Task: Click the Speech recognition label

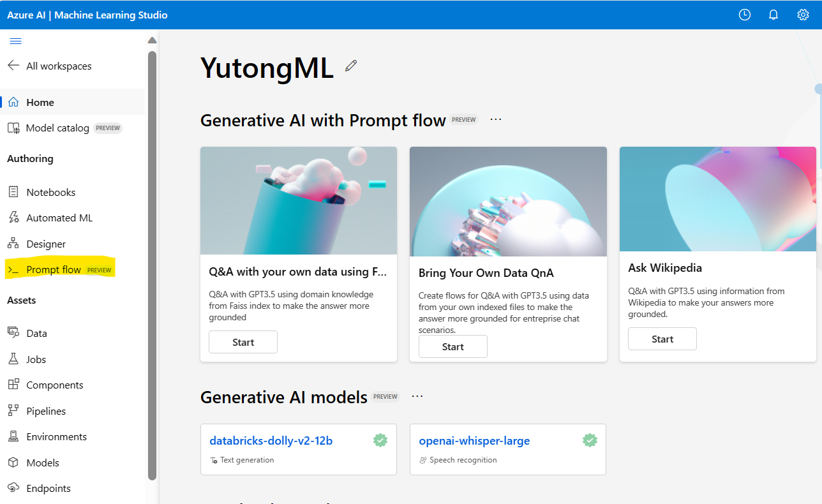Action: click(463, 460)
